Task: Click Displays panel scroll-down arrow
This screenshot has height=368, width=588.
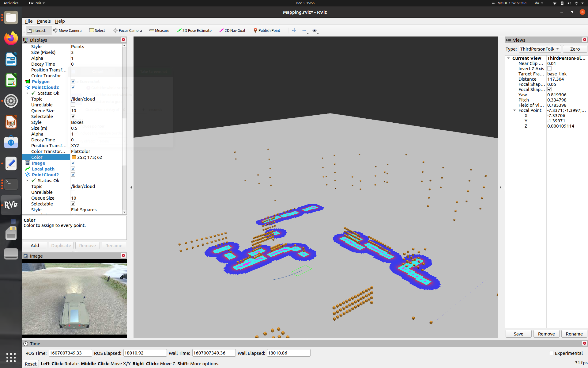Action: 124,212
